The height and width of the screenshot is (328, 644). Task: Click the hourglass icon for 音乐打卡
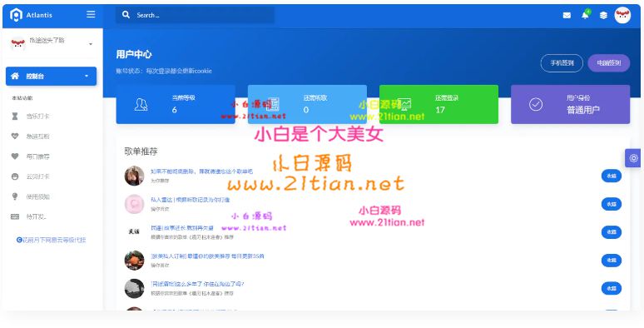tap(15, 117)
